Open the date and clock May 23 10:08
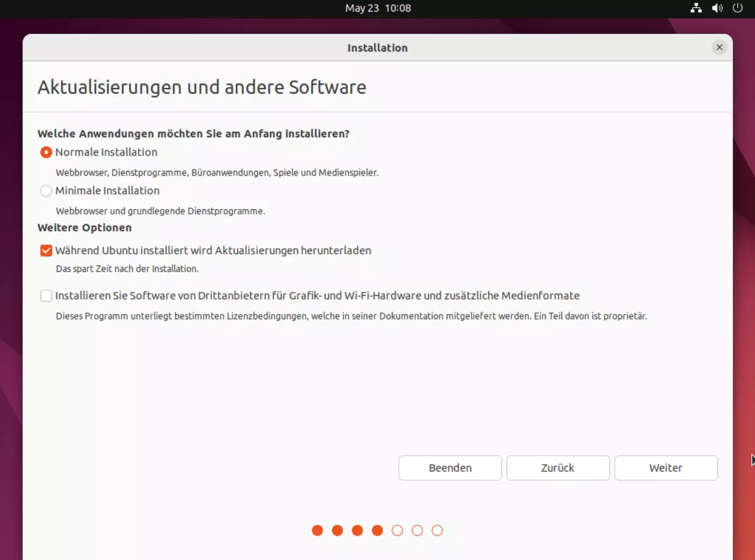This screenshot has height=560, width=755. (x=378, y=8)
